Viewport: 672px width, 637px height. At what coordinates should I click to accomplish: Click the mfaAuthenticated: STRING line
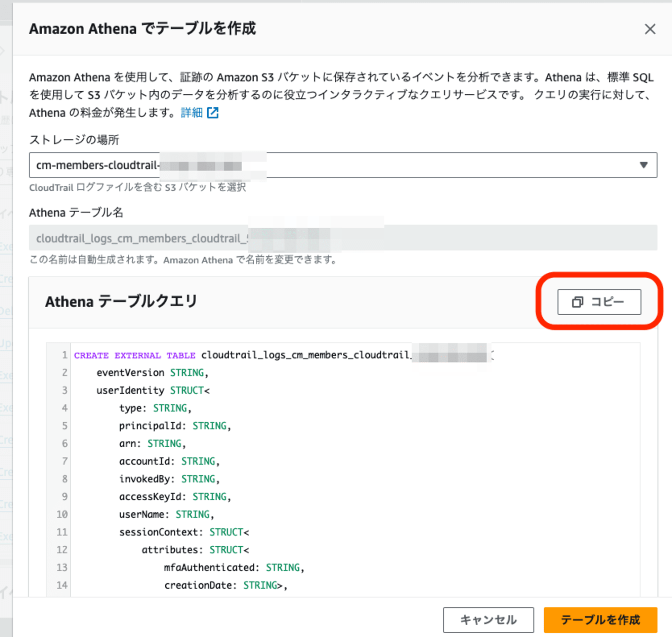(x=234, y=567)
